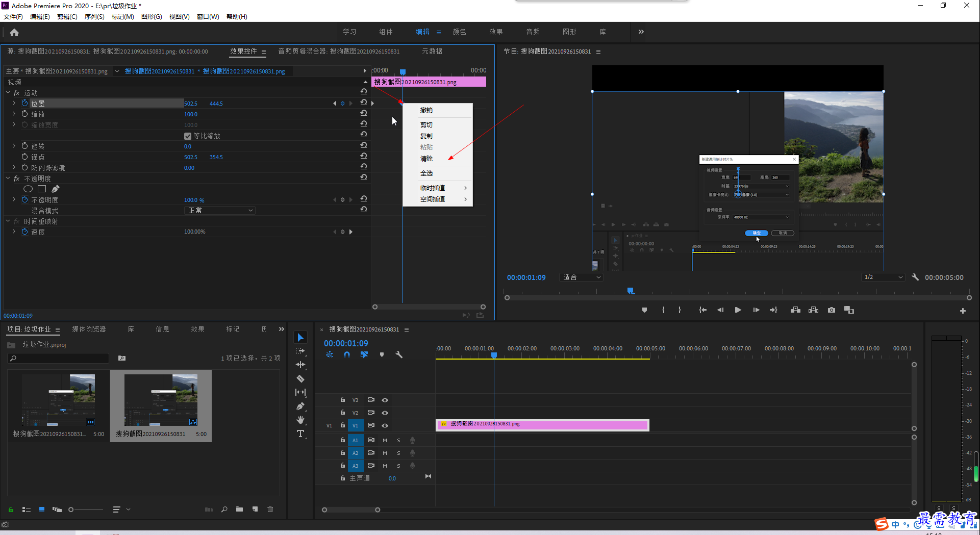The image size is (980, 535).
Task: Switch to Media Browser tab
Action: pos(89,329)
